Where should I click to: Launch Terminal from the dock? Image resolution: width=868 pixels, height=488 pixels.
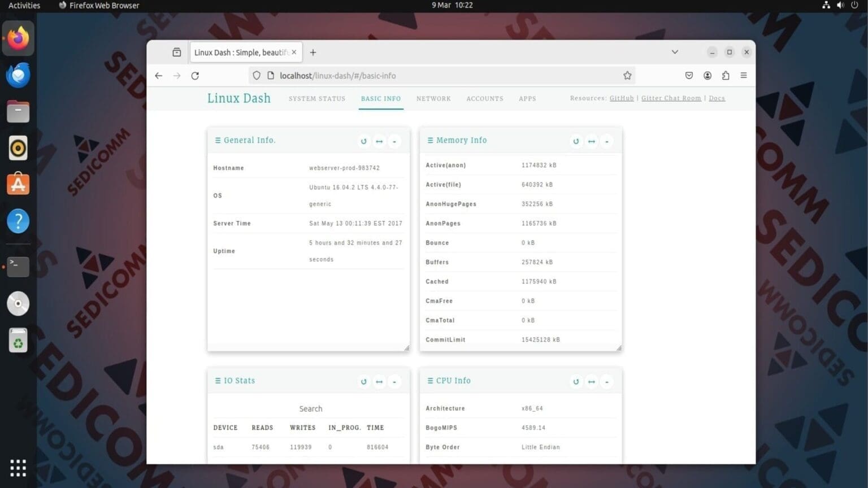(x=18, y=266)
